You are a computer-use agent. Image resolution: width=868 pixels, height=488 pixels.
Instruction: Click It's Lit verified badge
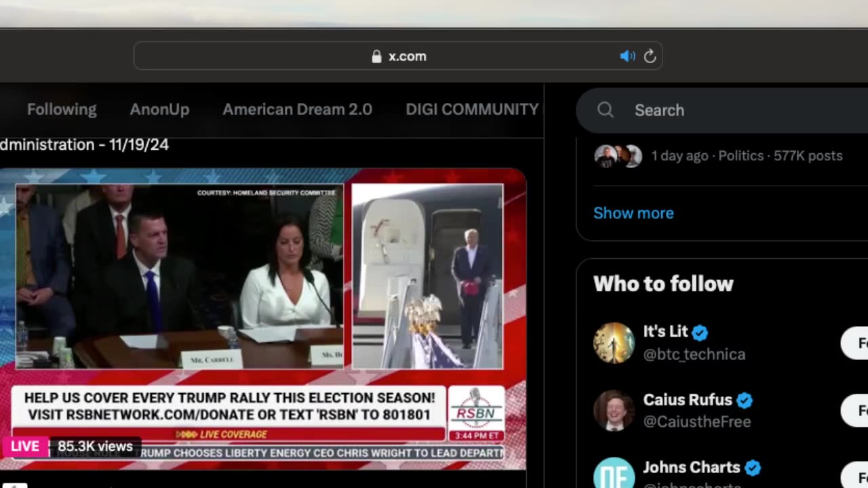[700, 332]
